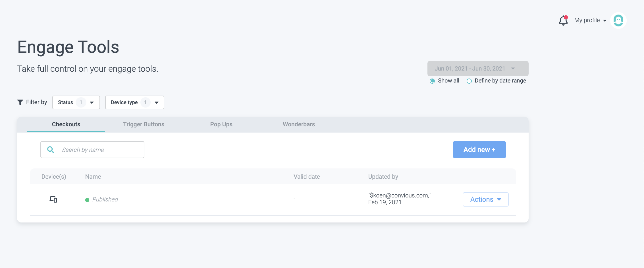This screenshot has height=268, width=644.
Task: Open the Actions dropdown for the checkout
Action: 485,199
